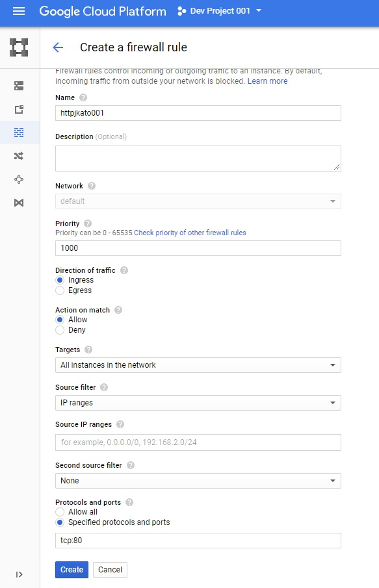Select the Egress direction of traffic
This screenshot has height=588, width=379.
tap(59, 290)
